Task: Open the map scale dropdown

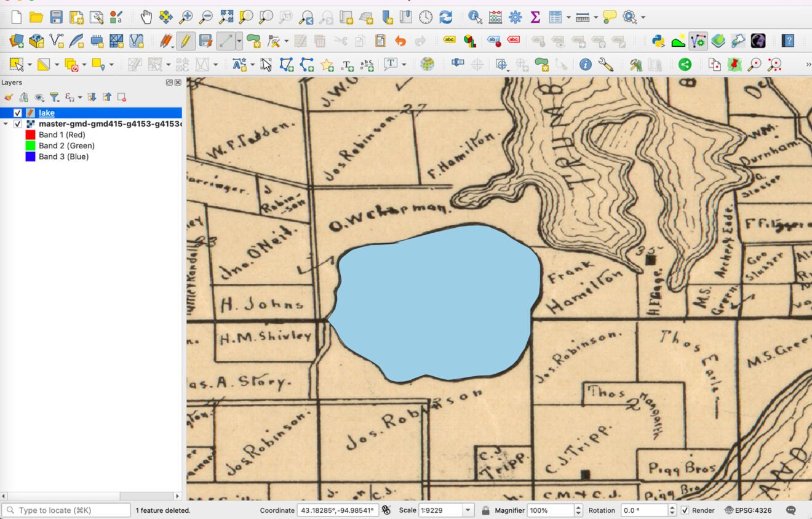Action: click(467, 510)
